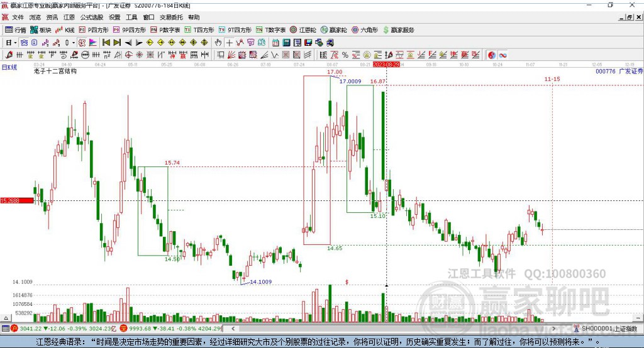
Task: Click the 14.1009 low price annotation
Action: coord(261,281)
